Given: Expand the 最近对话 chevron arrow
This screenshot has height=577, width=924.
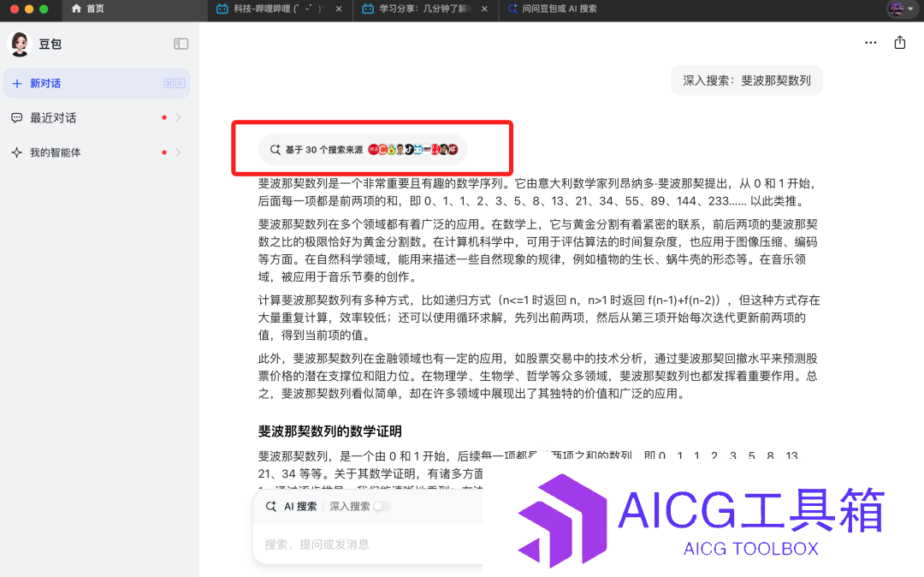Looking at the screenshot, I should pyautogui.click(x=178, y=118).
